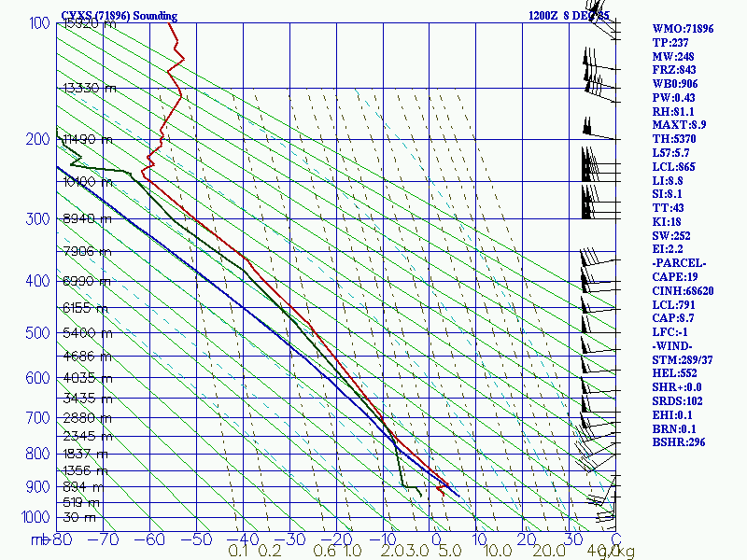Click the '200' mb pressure label
This screenshot has width=747, height=560.
point(37,139)
